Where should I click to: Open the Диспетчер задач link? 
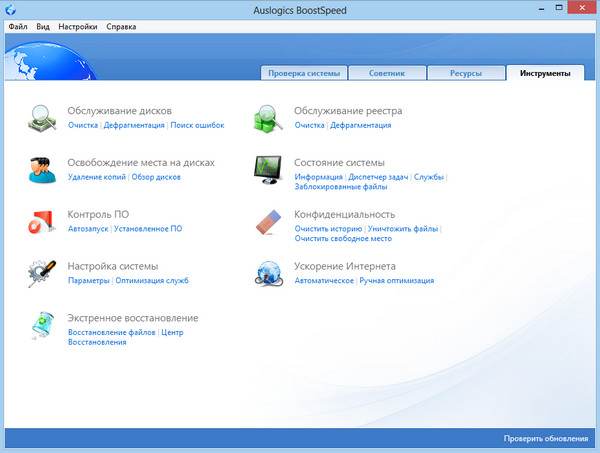[x=378, y=177]
